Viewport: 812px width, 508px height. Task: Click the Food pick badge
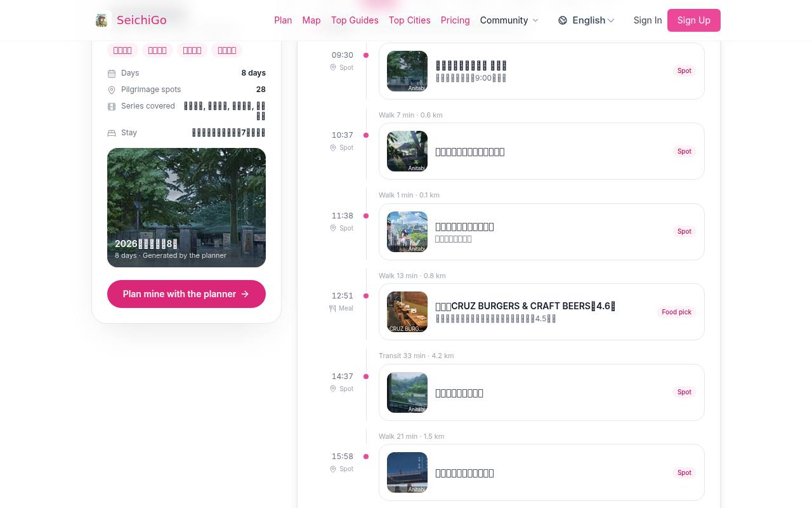point(676,312)
